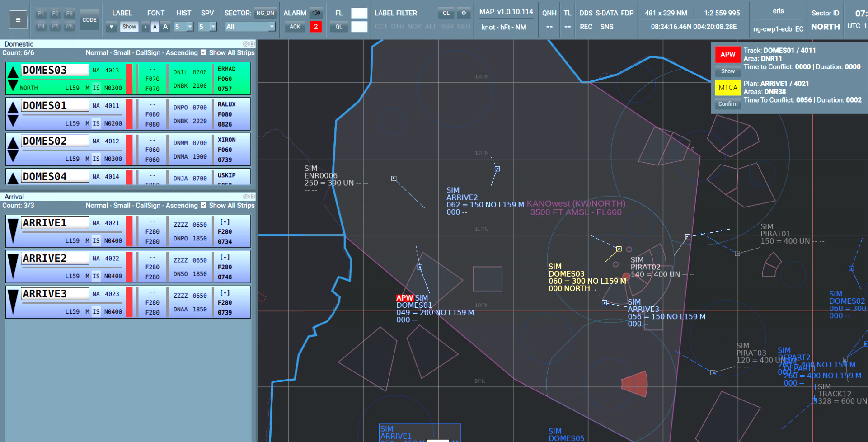Toggle Show All Strips in Domestic panel

(204, 52)
